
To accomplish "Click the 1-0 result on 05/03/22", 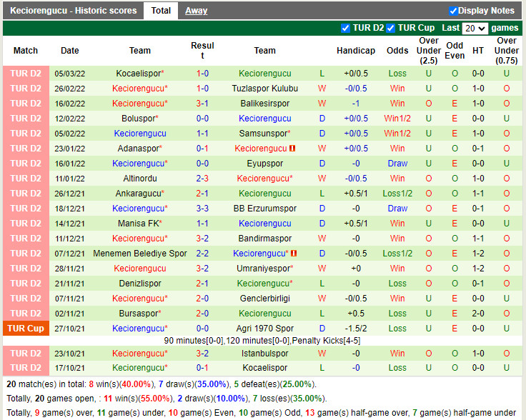I will (x=202, y=74).
